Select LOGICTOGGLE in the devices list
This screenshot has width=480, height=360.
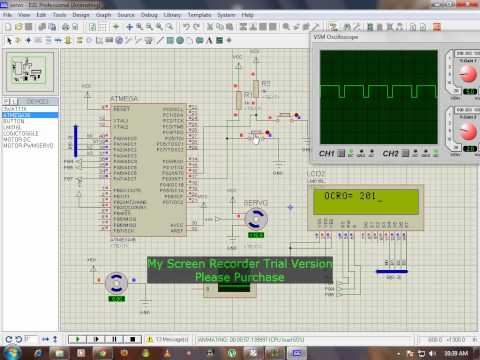pos(21,133)
